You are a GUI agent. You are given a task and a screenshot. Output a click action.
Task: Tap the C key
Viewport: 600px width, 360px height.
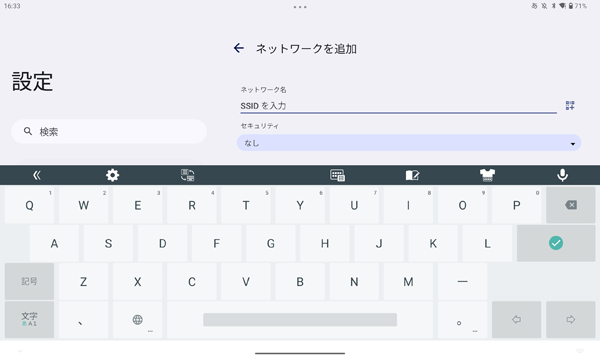[192, 281]
